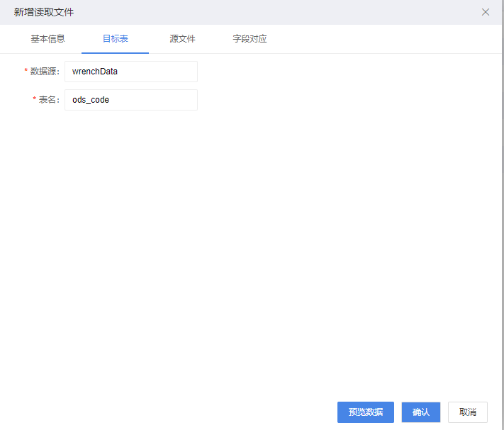Select the 目标表 tab

tap(115, 39)
